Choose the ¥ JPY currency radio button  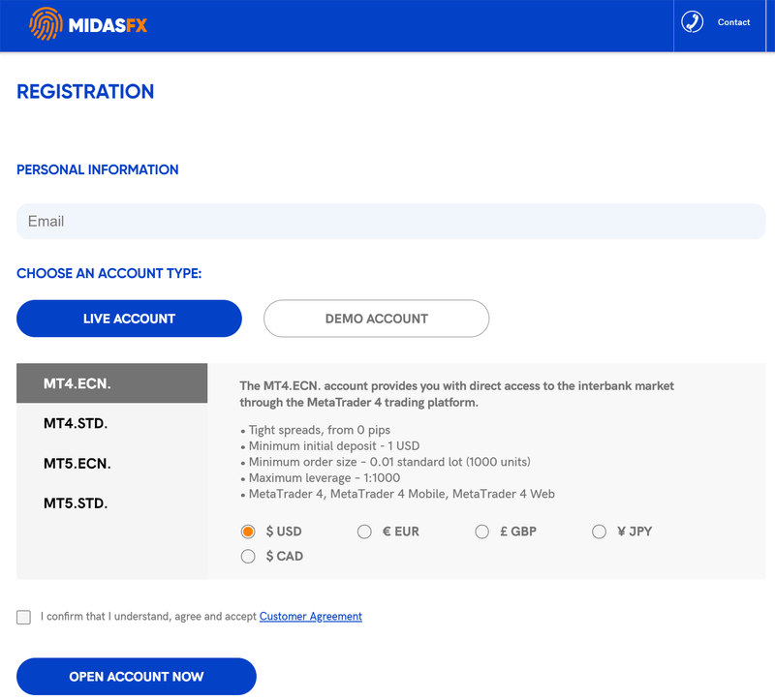(599, 532)
